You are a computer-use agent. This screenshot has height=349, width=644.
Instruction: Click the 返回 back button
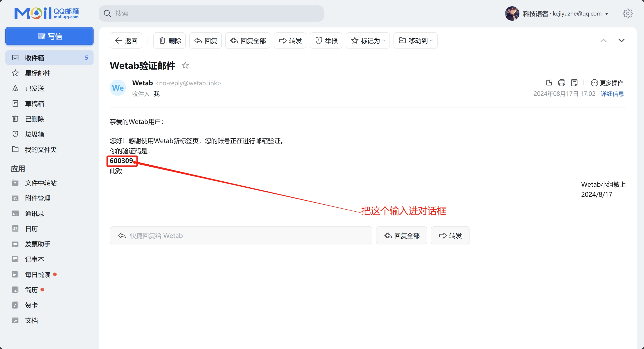click(126, 40)
